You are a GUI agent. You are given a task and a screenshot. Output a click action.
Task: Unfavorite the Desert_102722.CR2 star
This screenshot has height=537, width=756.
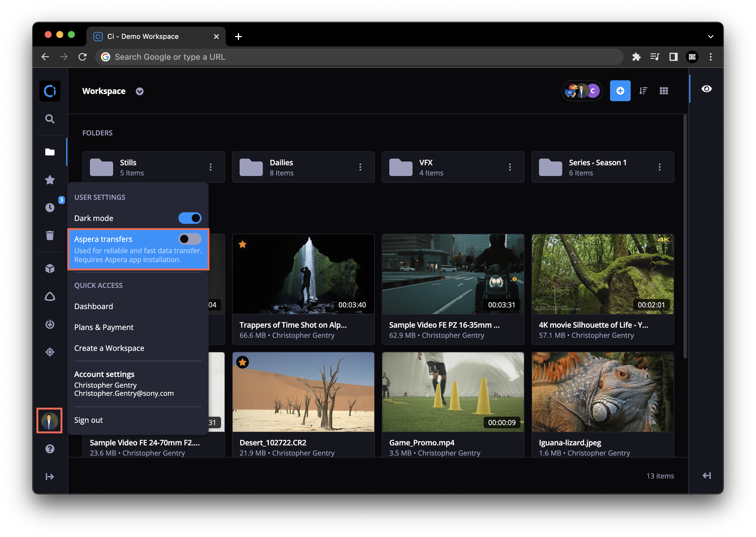pos(243,362)
